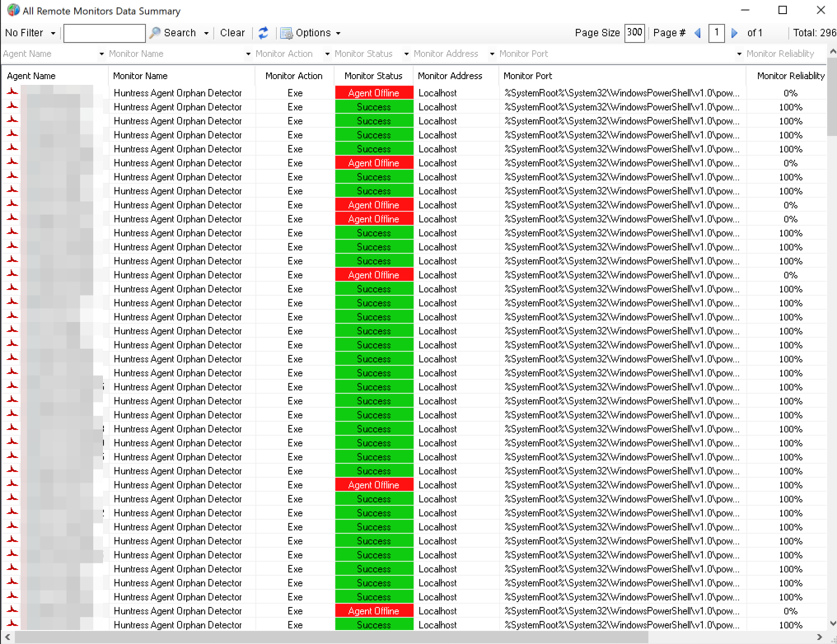Select the Page # field showing 1
The width and height of the screenshot is (837, 644).
point(717,33)
